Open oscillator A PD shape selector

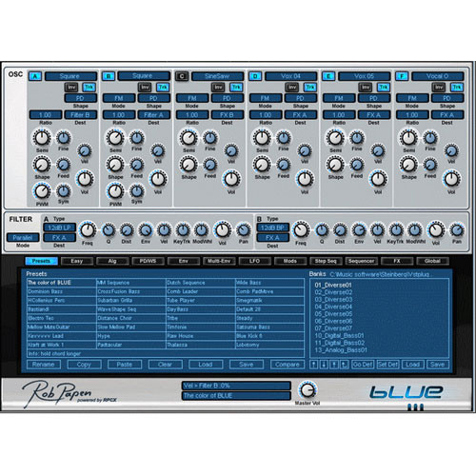pos(81,98)
